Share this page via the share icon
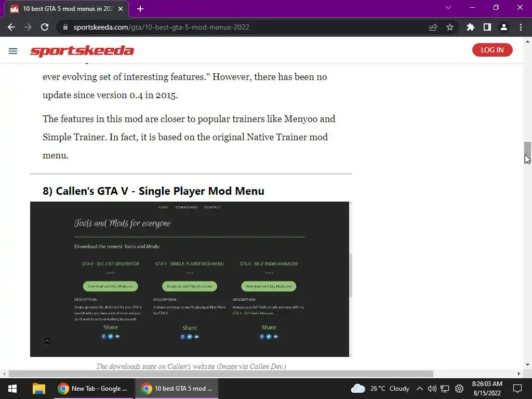532x399 pixels. 433,27
